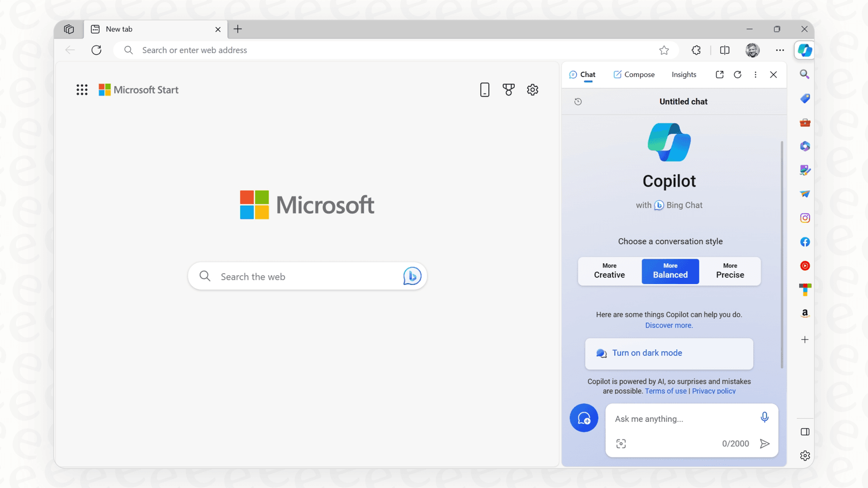Screen dimensions: 868x488
Task: Switch to the Compose tab
Action: tap(634, 74)
